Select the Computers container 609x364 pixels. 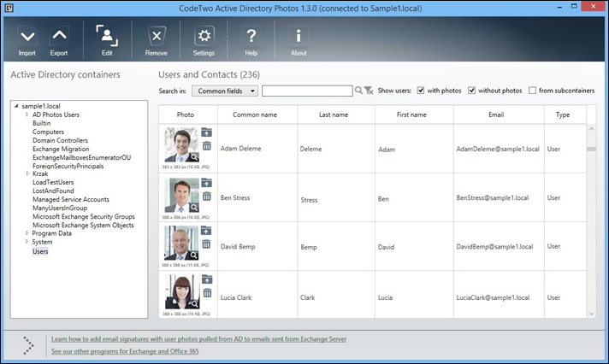click(x=48, y=132)
